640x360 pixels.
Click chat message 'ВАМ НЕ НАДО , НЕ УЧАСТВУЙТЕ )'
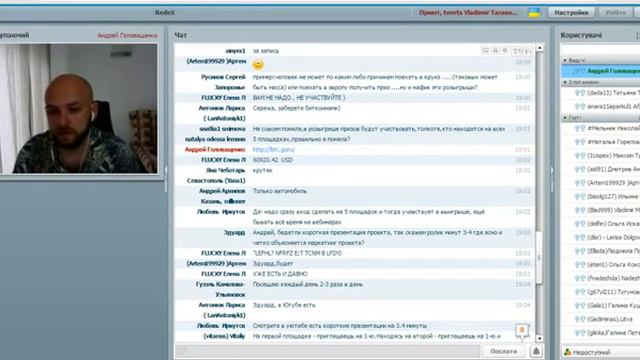tap(299, 98)
